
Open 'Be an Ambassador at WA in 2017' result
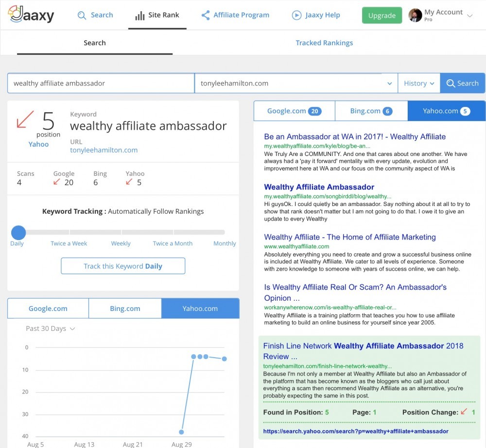pyautogui.click(x=355, y=137)
